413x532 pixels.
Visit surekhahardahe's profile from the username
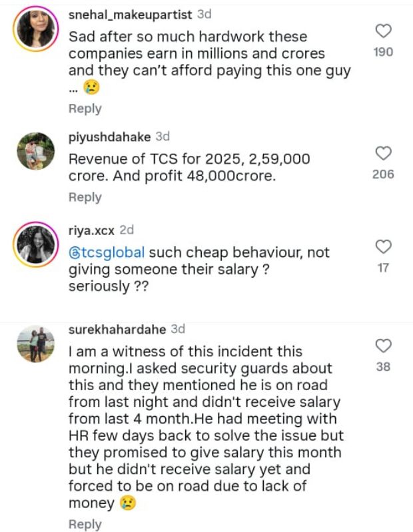pos(117,330)
